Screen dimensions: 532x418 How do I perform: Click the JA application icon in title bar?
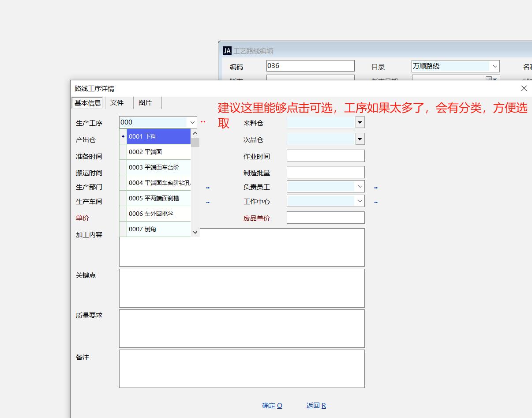227,51
